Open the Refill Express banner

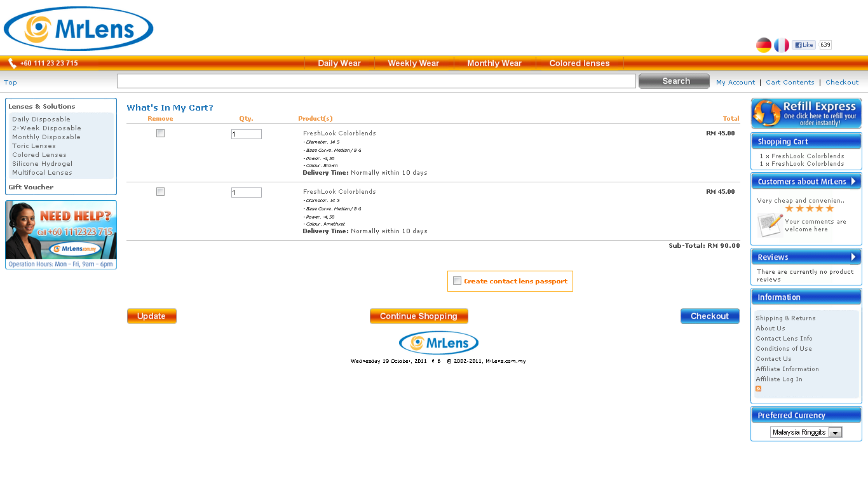click(806, 114)
